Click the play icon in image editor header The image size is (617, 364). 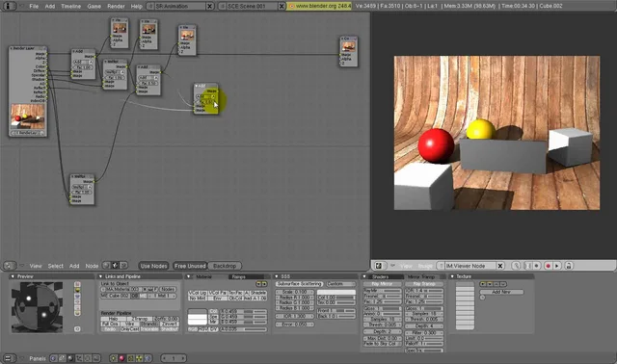click(x=557, y=266)
